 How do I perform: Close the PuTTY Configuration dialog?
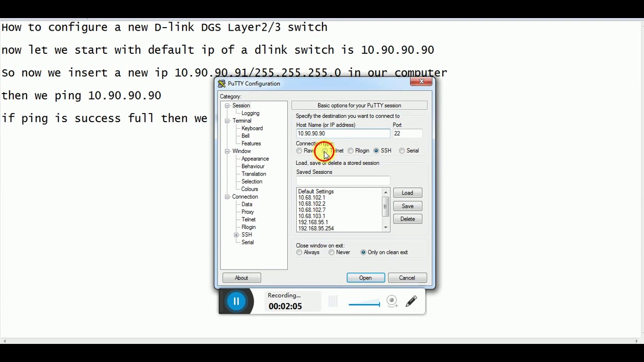422,82
